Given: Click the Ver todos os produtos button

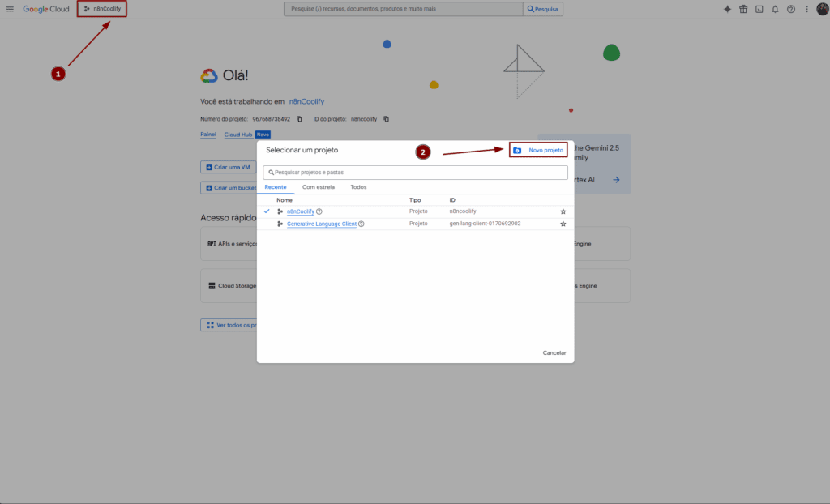Looking at the screenshot, I should coord(229,325).
